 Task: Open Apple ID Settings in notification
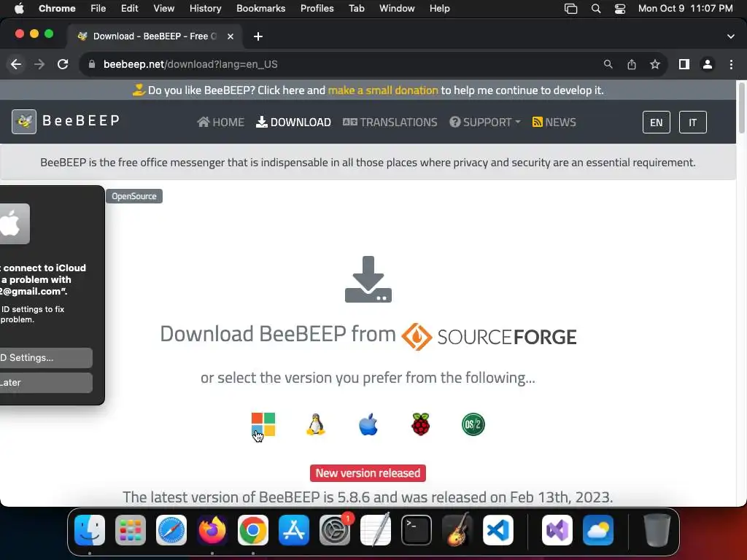(x=46, y=357)
